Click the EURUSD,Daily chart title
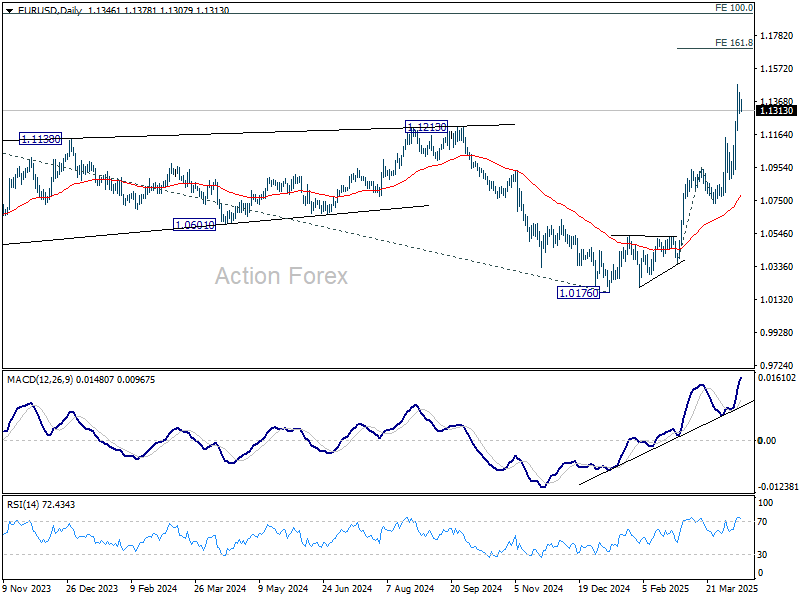 38,7
